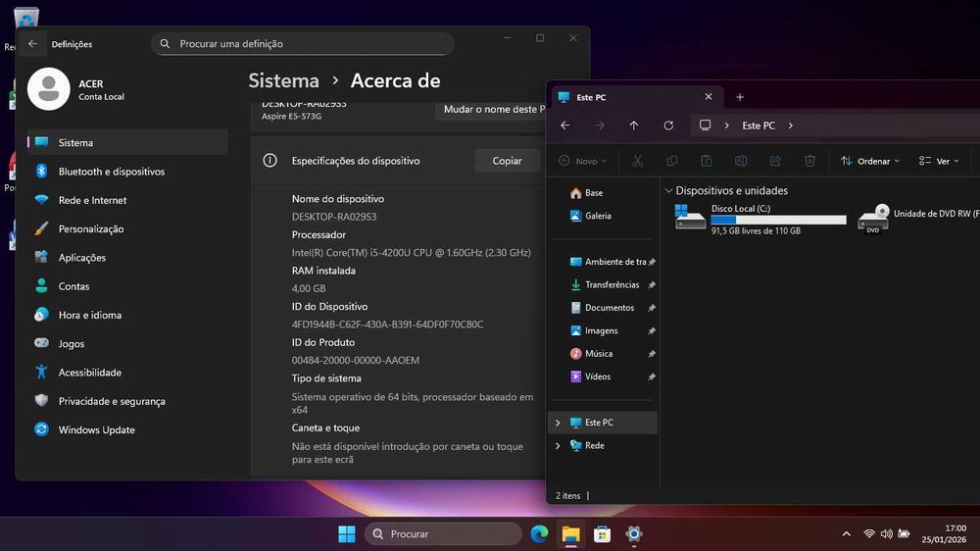Viewport: 980px width, 551px height.
Task: Open the Windows Start menu
Action: [347, 534]
